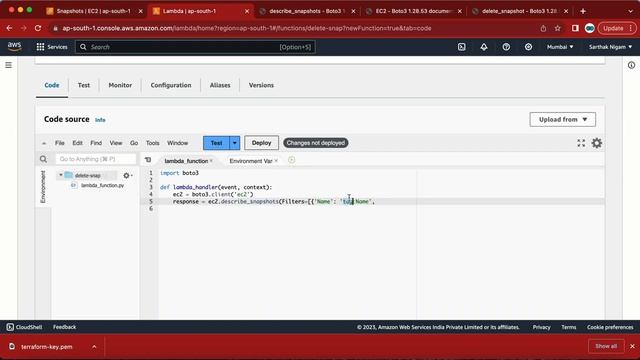Open the Code source Info link

tap(100, 120)
